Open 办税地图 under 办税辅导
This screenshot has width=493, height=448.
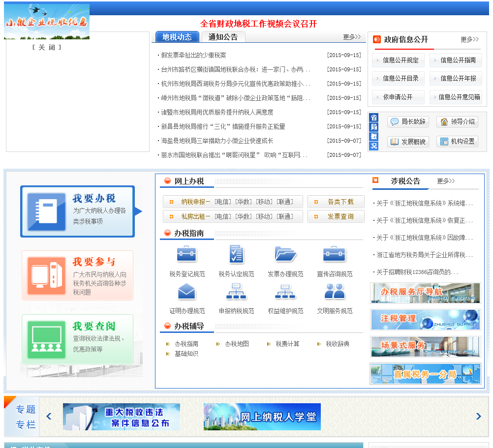tap(237, 344)
